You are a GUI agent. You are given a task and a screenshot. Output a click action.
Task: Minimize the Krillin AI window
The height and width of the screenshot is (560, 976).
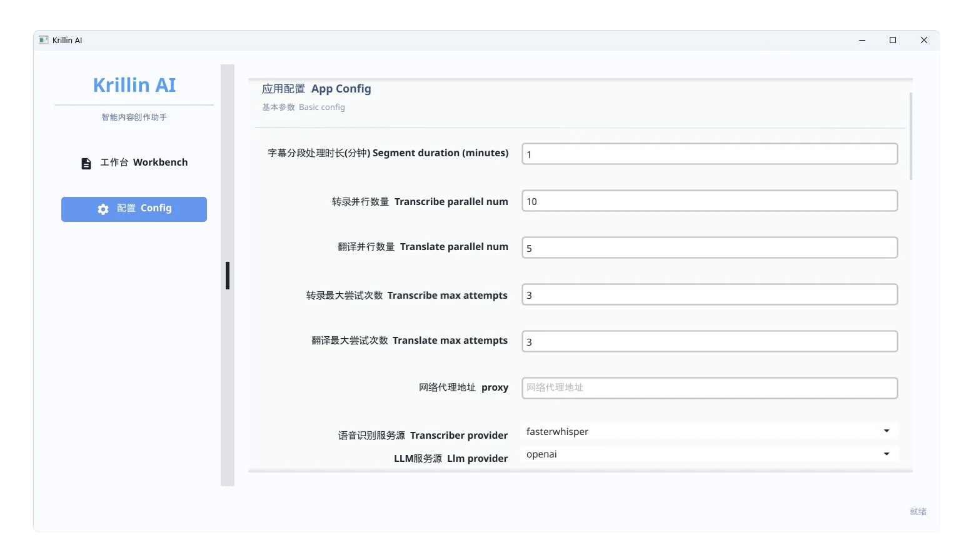862,40
